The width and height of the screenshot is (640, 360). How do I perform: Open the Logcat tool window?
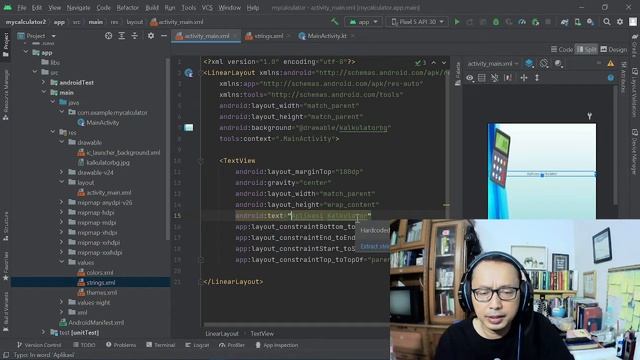click(x=197, y=345)
